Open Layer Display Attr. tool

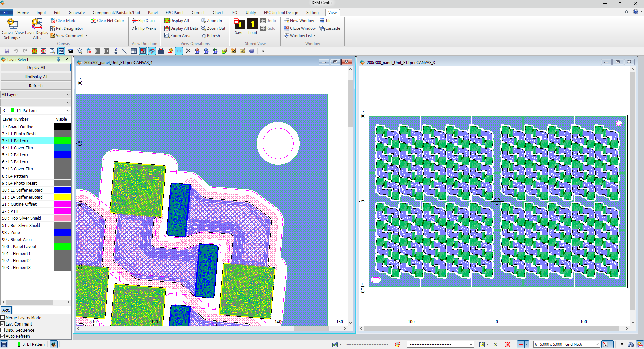[37, 29]
